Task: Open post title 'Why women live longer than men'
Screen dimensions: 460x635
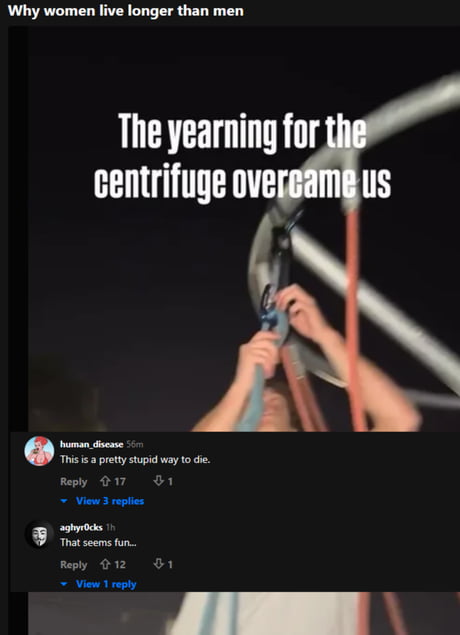Action: [x=126, y=11]
